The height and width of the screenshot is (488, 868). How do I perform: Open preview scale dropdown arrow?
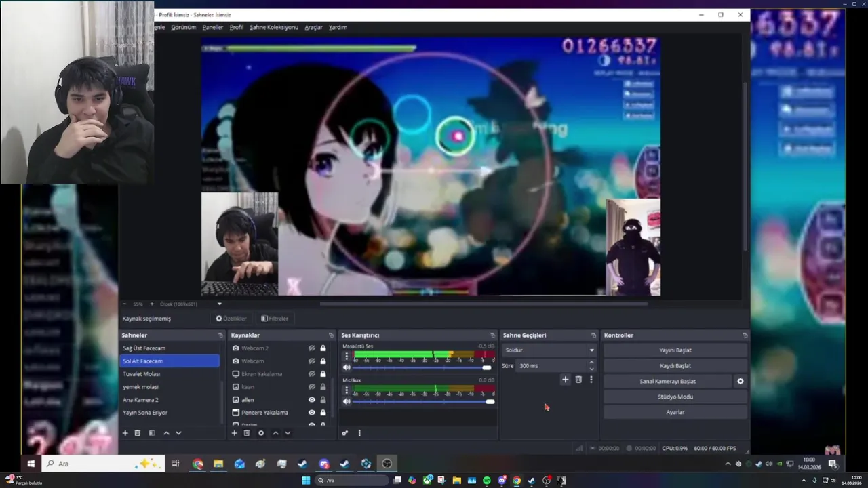[x=219, y=304]
